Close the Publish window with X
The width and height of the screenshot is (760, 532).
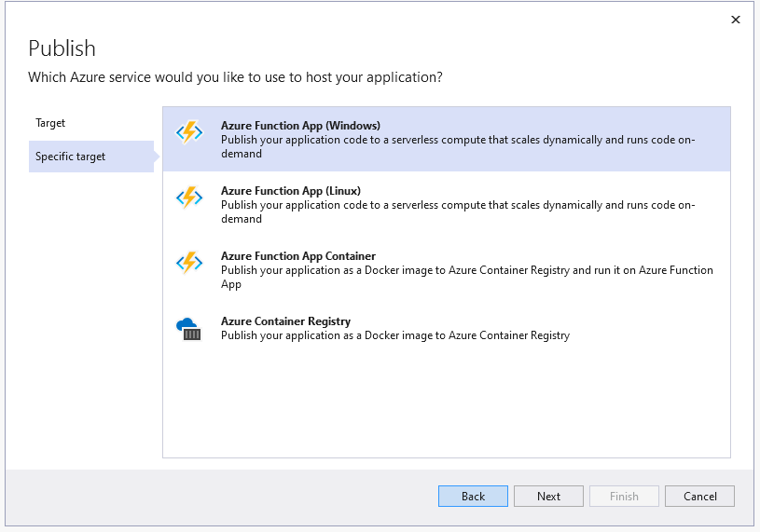[735, 20]
